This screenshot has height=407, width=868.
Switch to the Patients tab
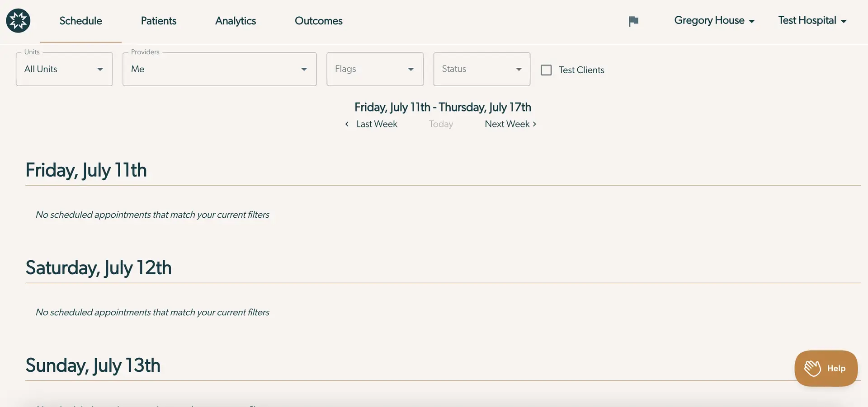click(159, 21)
